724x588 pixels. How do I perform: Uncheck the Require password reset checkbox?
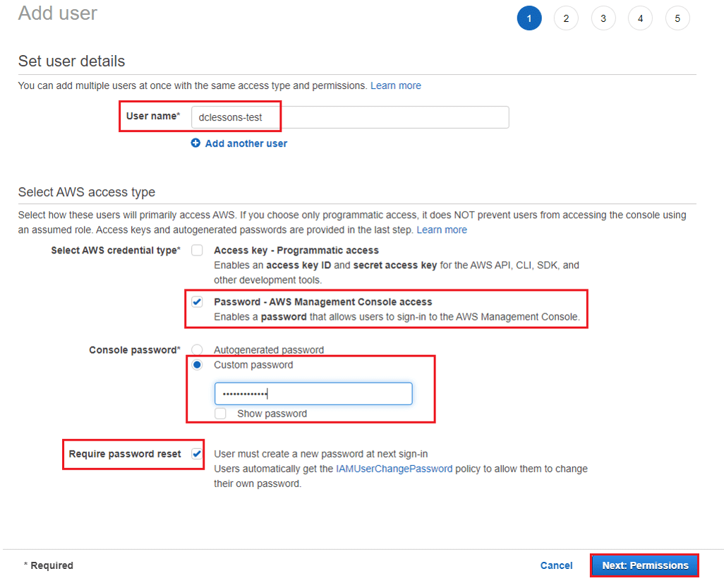coord(197,454)
